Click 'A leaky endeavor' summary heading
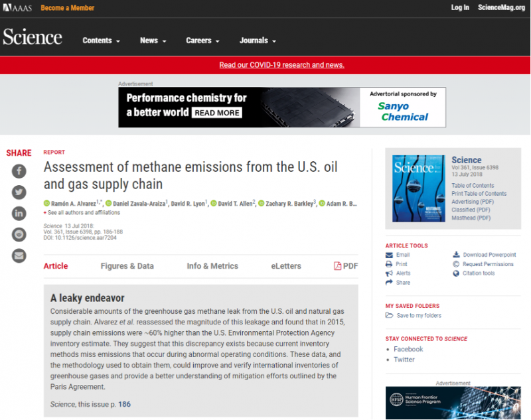The image size is (531, 420). click(88, 298)
